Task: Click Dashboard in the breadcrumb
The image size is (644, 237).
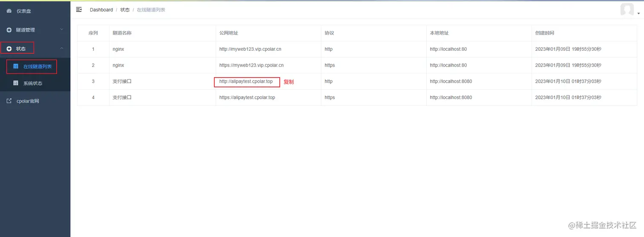Action: click(x=101, y=10)
